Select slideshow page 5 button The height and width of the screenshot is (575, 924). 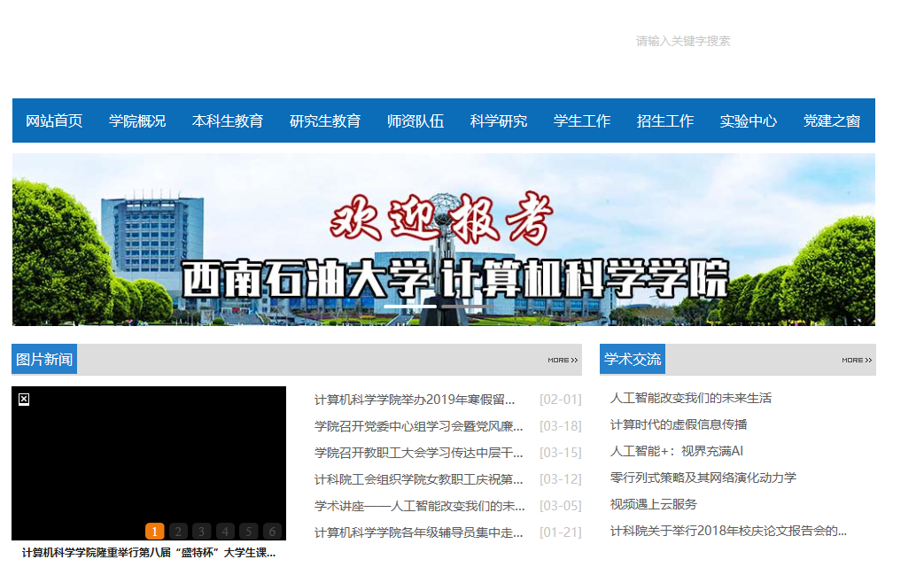tap(249, 532)
